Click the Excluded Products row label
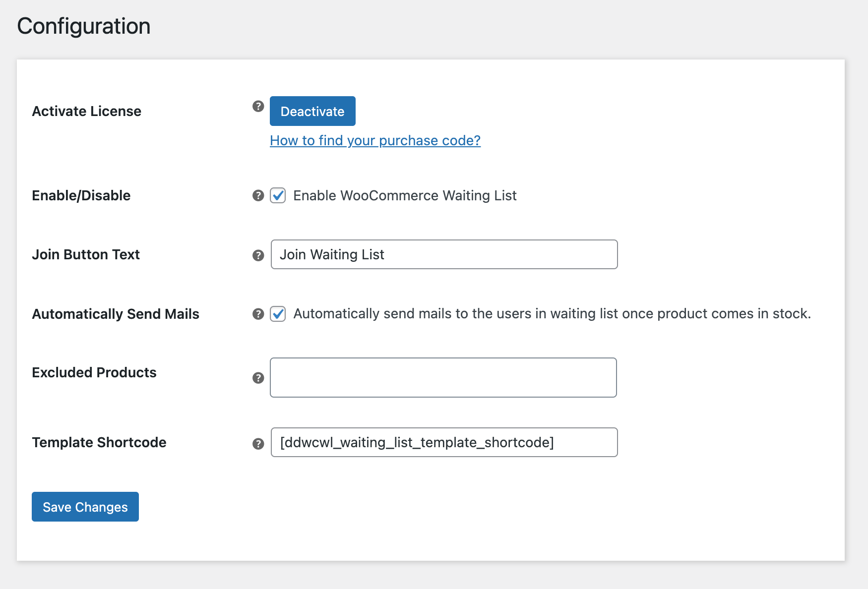 pos(94,372)
